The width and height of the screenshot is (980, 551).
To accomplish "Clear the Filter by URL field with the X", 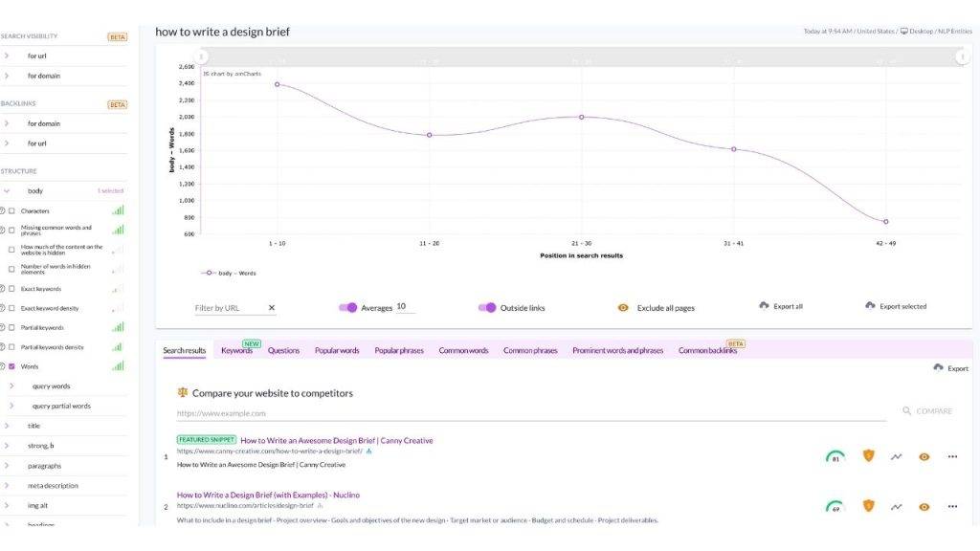I will click(271, 307).
